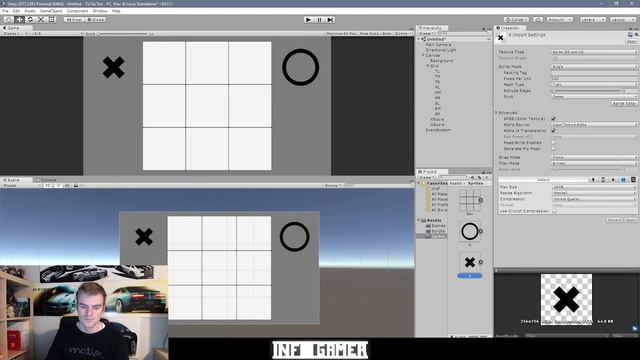Select the grid sprite thumbnail in Project
640x360 pixels.
(470, 200)
